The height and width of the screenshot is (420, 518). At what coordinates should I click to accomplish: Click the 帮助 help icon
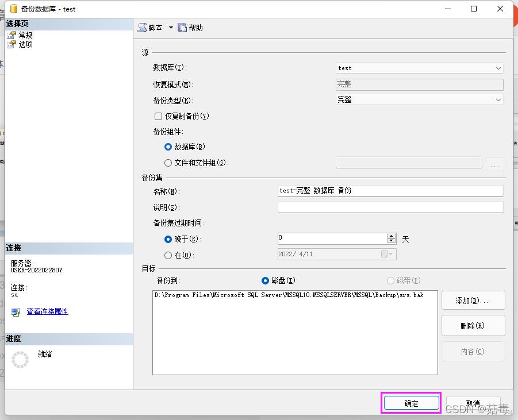[182, 28]
